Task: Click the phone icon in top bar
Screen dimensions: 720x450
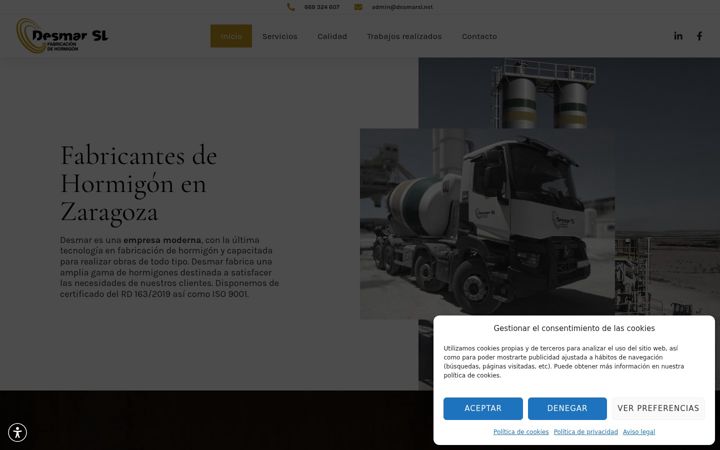Action: pyautogui.click(x=291, y=7)
